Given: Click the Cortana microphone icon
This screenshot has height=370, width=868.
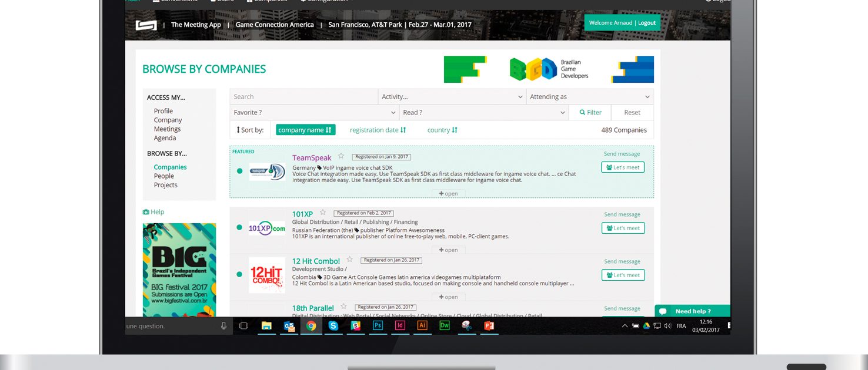Looking at the screenshot, I should pos(223,325).
